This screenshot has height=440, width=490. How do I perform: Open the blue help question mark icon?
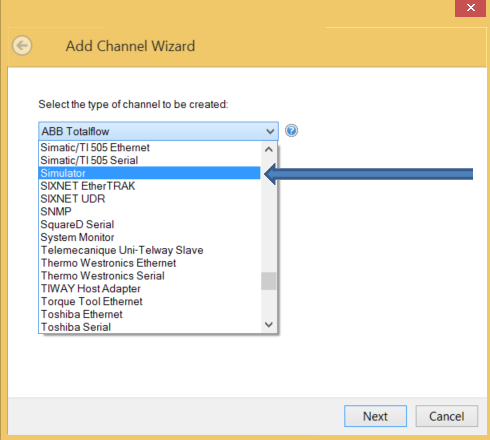[291, 131]
